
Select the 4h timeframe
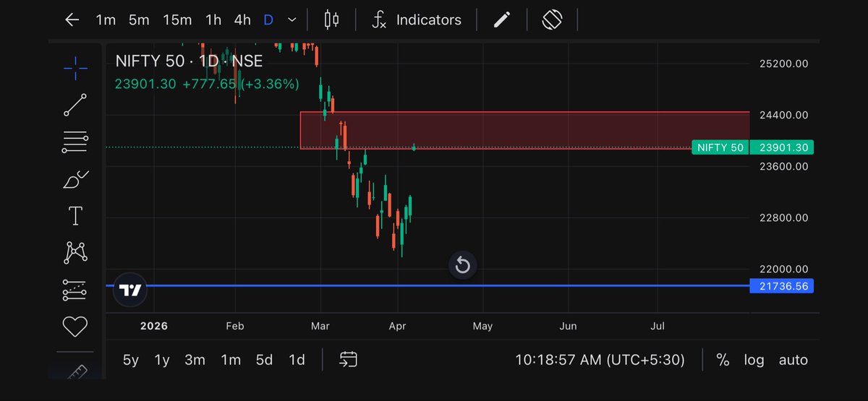tap(242, 20)
